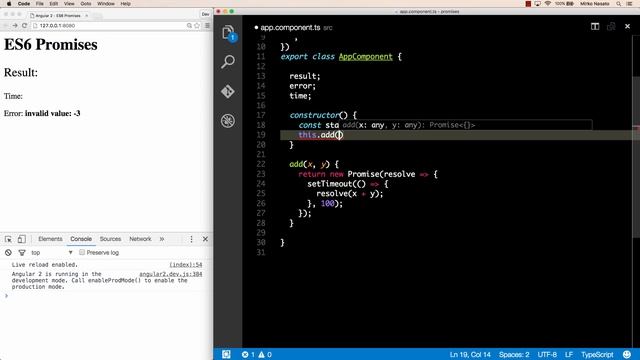Click the console input prompt line
The width and height of the screenshot is (640, 360).
(x=106, y=296)
